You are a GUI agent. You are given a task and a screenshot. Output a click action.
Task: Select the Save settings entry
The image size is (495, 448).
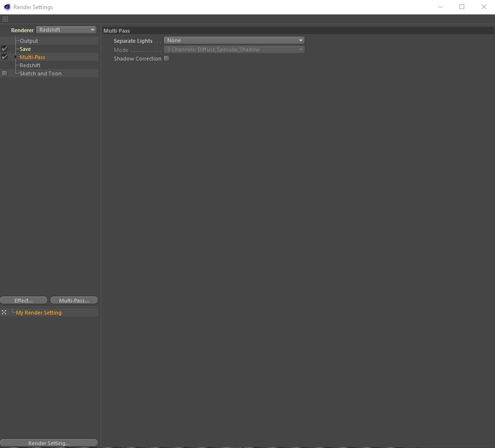(x=25, y=49)
